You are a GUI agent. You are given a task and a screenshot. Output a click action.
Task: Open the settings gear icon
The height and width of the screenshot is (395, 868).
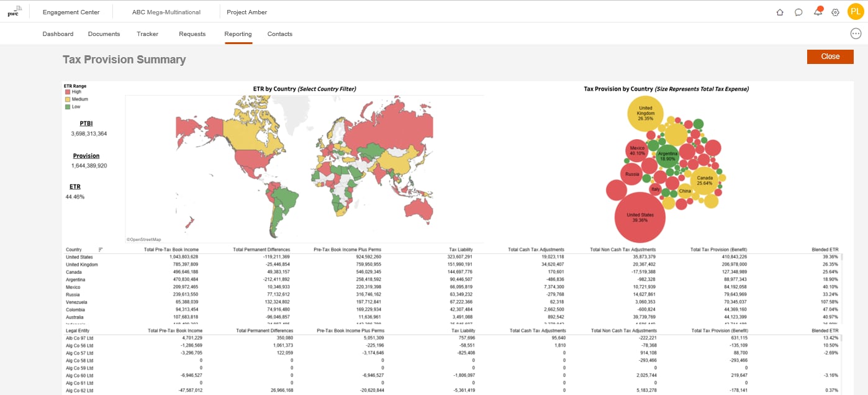[x=836, y=12]
